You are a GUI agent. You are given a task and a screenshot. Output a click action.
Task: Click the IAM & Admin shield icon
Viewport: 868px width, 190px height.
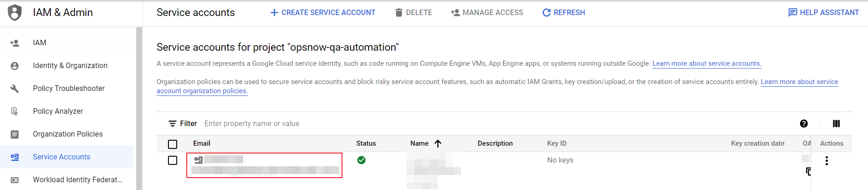tap(15, 12)
